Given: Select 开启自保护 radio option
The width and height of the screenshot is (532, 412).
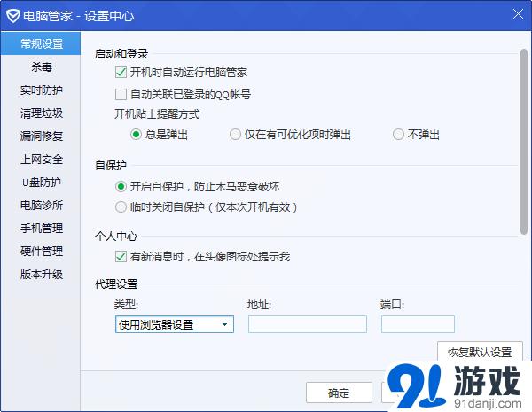Looking at the screenshot, I should (x=121, y=186).
